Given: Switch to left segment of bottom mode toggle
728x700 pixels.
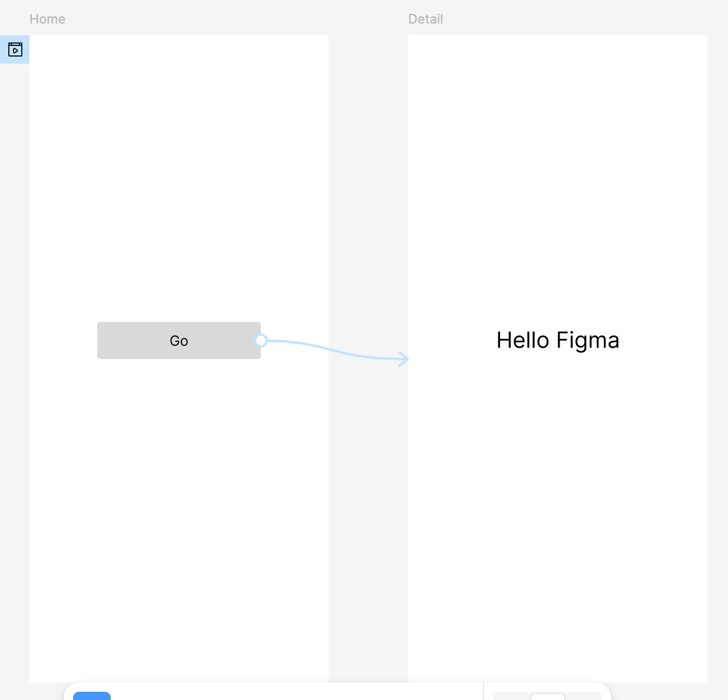Looking at the screenshot, I should pos(512,696).
